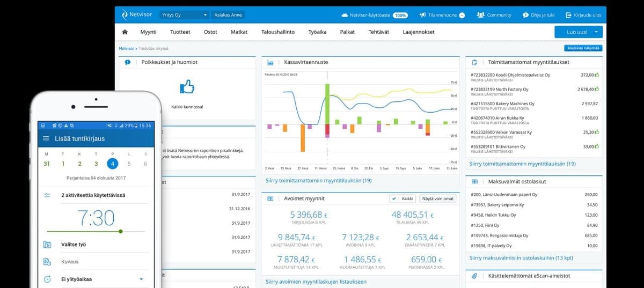Click the Länsi-Uudenmaan paperi Oy invoice row
The image size is (644, 288).
point(533,195)
